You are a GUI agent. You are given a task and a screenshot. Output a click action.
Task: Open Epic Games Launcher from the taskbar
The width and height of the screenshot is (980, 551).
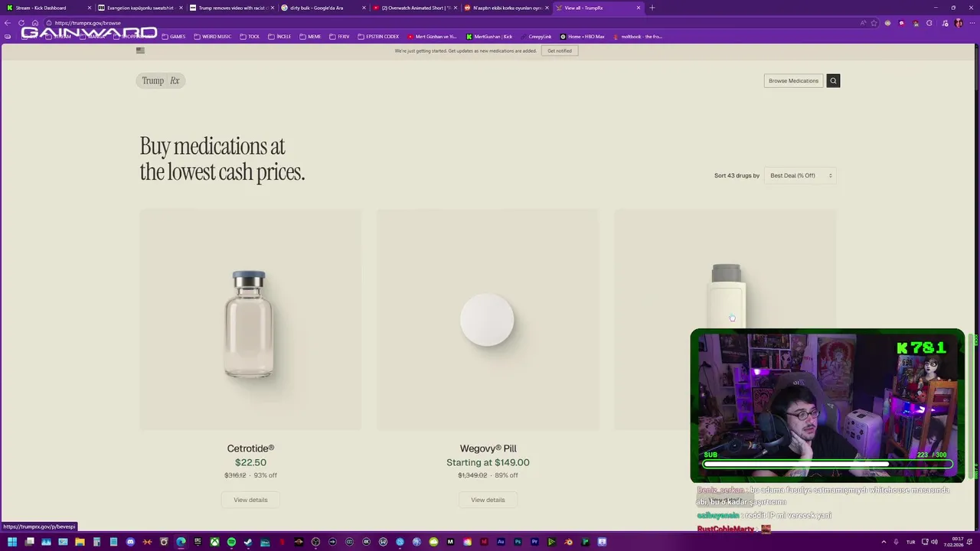[x=198, y=542]
